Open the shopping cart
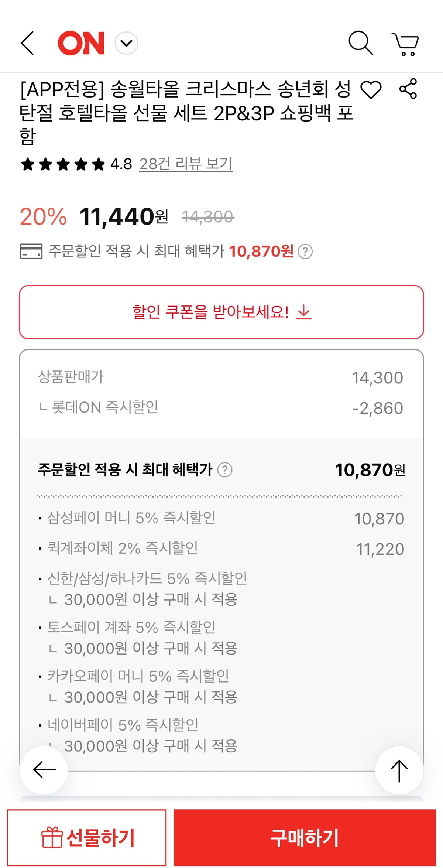Image resolution: width=443 pixels, height=868 pixels. 405,44
